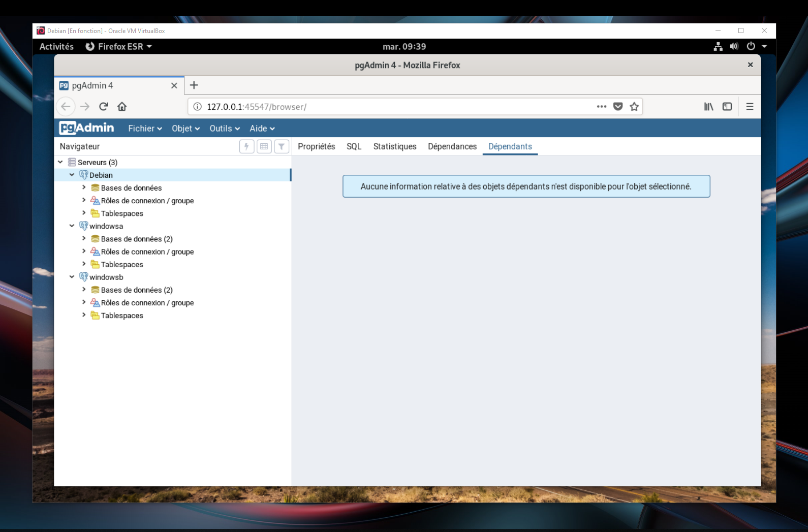Image resolution: width=808 pixels, height=532 pixels.
Task: Click Activités in the GNOME top bar
Action: click(x=56, y=46)
